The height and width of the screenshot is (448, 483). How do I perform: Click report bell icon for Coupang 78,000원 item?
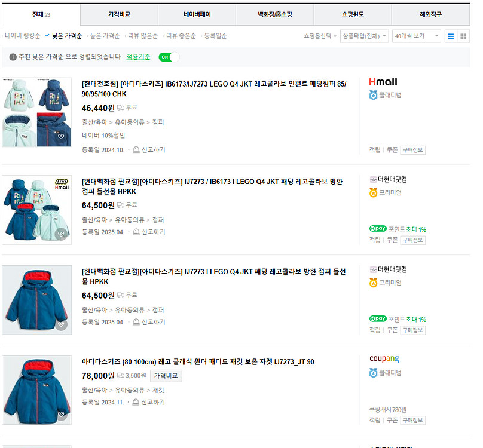point(136,402)
